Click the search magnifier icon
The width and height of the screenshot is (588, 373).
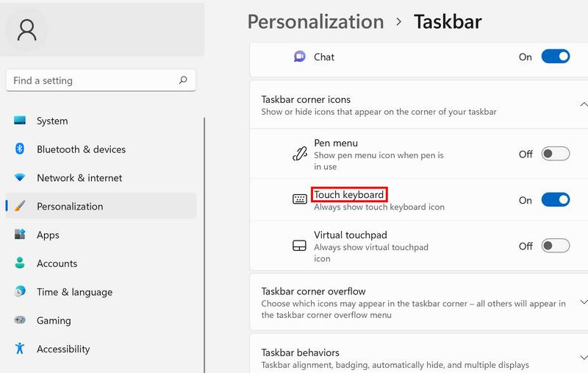coord(183,80)
